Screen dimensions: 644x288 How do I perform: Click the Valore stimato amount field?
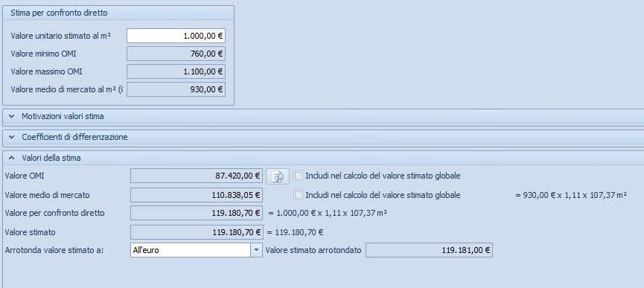click(x=197, y=232)
